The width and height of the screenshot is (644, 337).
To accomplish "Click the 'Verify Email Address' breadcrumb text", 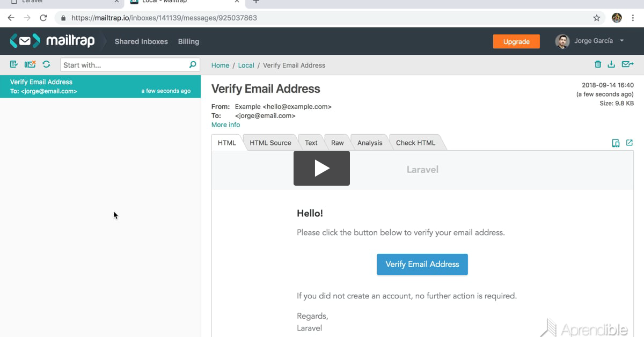I will 294,65.
